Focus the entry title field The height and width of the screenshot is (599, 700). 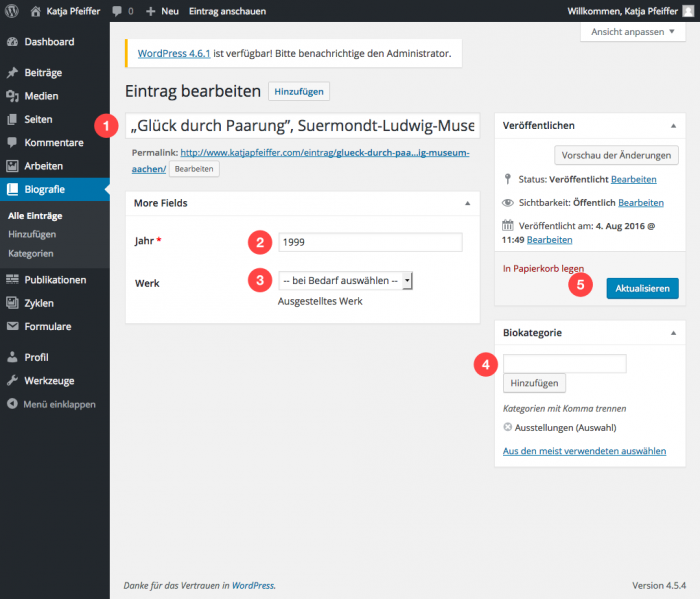pos(302,126)
